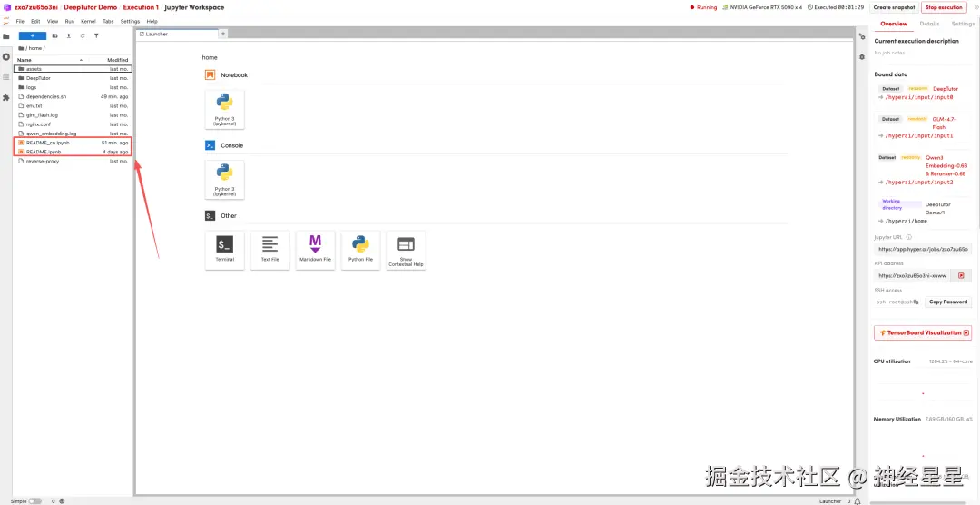Open the debugger bug icon on right sidebar
Screen dimensions: 980x505
point(862,57)
